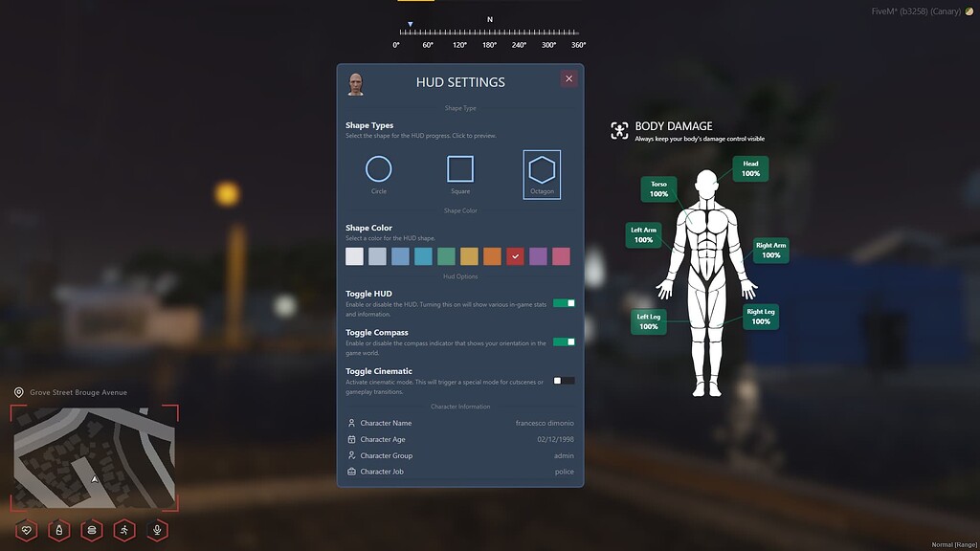The image size is (980, 551).
Task: Click the thirst bottle hexagon icon
Action: pos(58,530)
